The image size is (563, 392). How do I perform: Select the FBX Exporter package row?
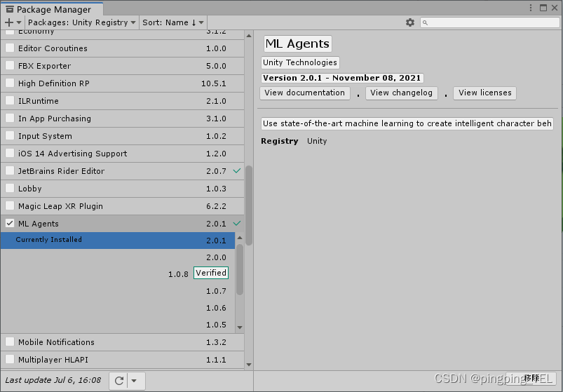click(x=122, y=66)
